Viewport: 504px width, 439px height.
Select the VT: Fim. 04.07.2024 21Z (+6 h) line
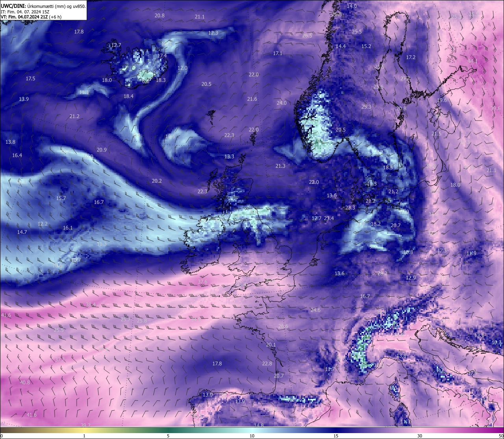coord(31,17)
